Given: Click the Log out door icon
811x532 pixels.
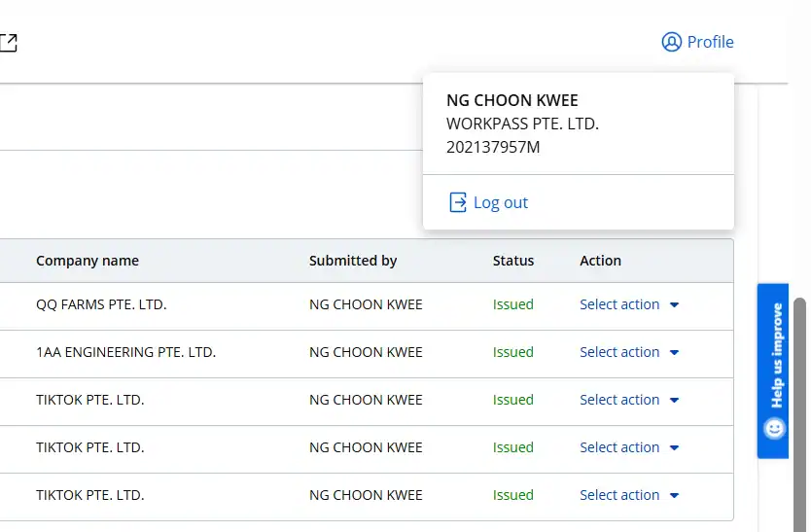Looking at the screenshot, I should 457,202.
